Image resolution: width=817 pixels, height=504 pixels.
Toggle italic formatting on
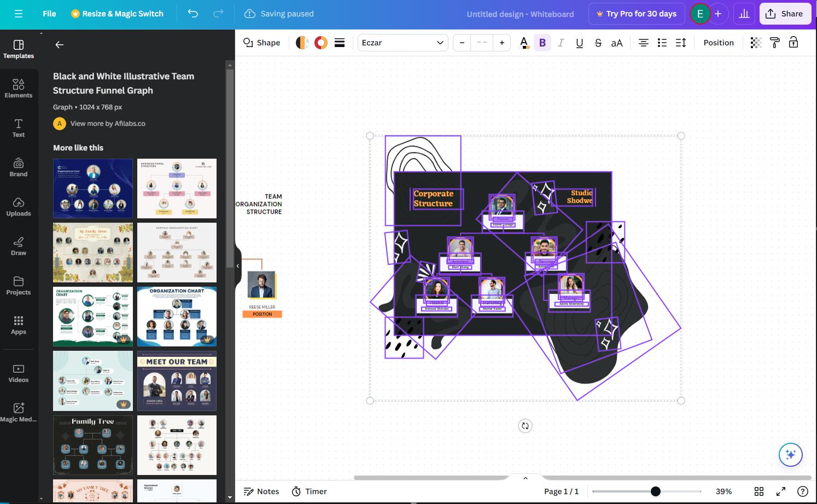(x=561, y=42)
